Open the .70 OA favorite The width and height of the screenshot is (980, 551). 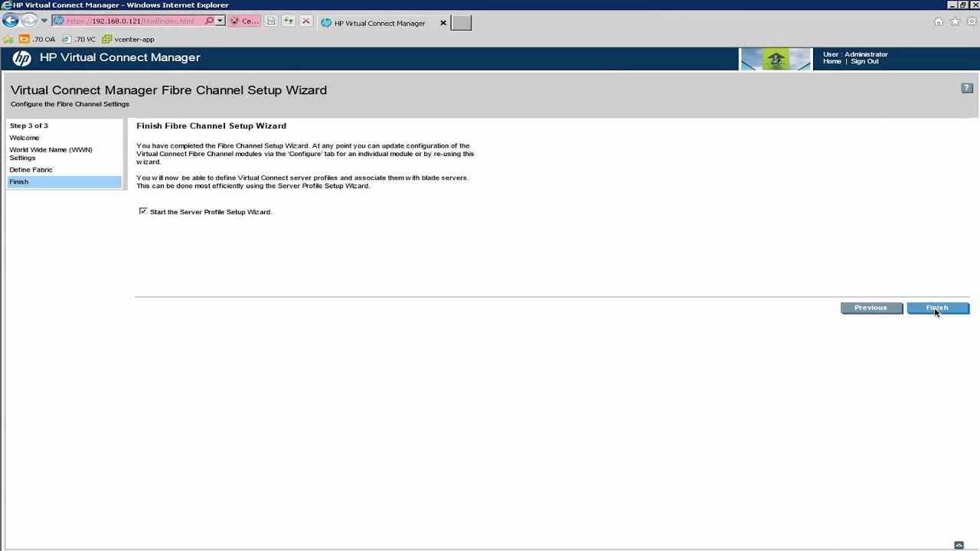tap(38, 39)
